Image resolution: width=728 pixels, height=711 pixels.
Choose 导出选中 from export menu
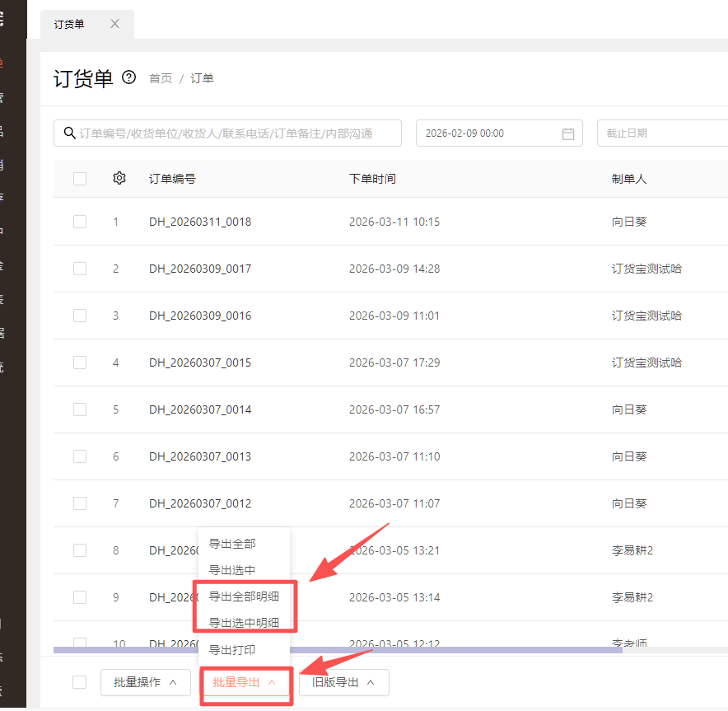click(x=232, y=570)
